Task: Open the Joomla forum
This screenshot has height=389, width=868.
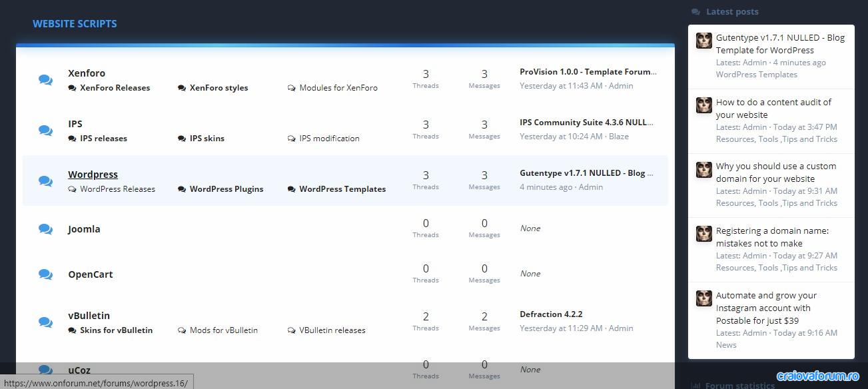Action: point(84,229)
